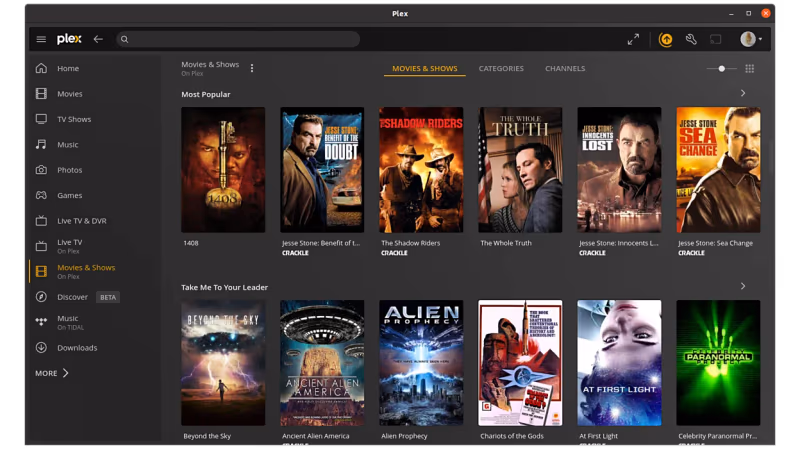The height and width of the screenshot is (450, 800).
Task: Expand Take Me To Your Leader chevron
Action: click(743, 286)
